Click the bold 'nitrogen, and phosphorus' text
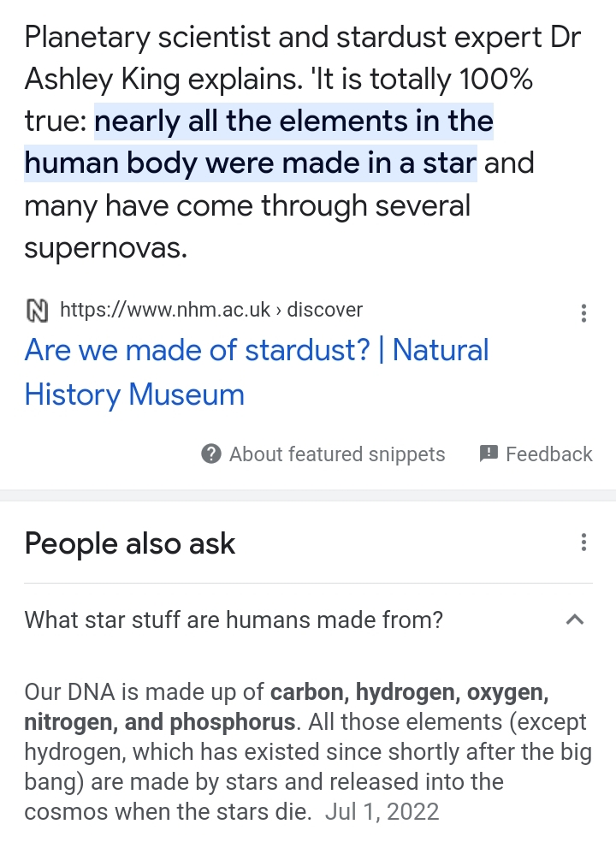 point(159,722)
